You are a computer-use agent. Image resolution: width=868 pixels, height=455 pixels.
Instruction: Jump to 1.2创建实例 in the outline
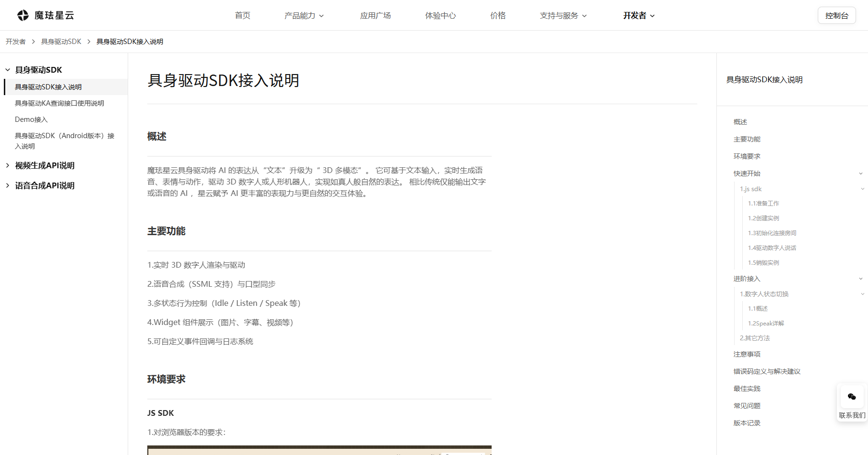pos(763,218)
